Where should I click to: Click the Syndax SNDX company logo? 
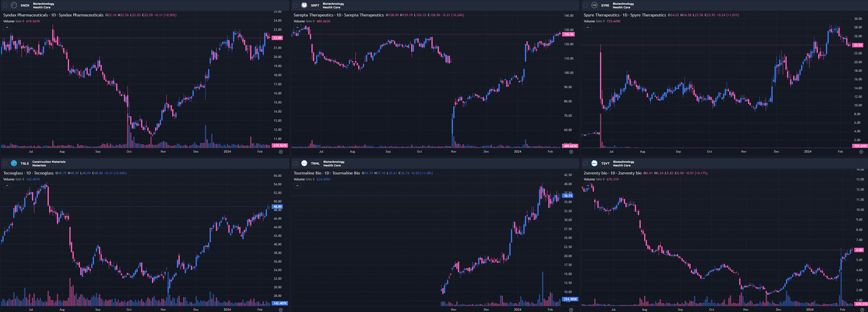14,5
